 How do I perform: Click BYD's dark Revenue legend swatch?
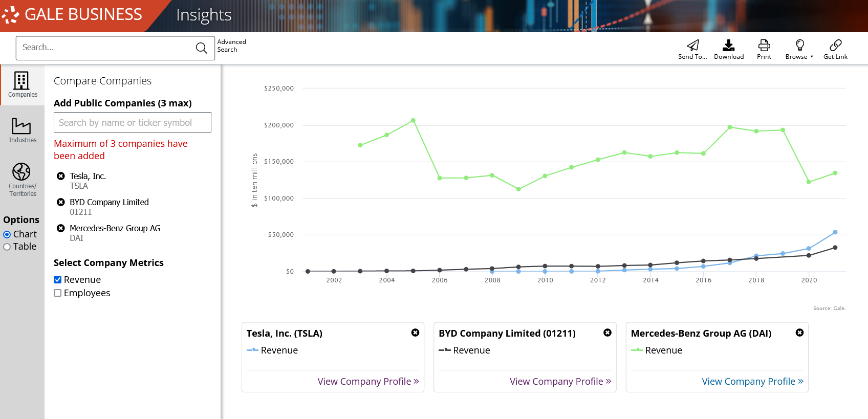pyautogui.click(x=445, y=350)
